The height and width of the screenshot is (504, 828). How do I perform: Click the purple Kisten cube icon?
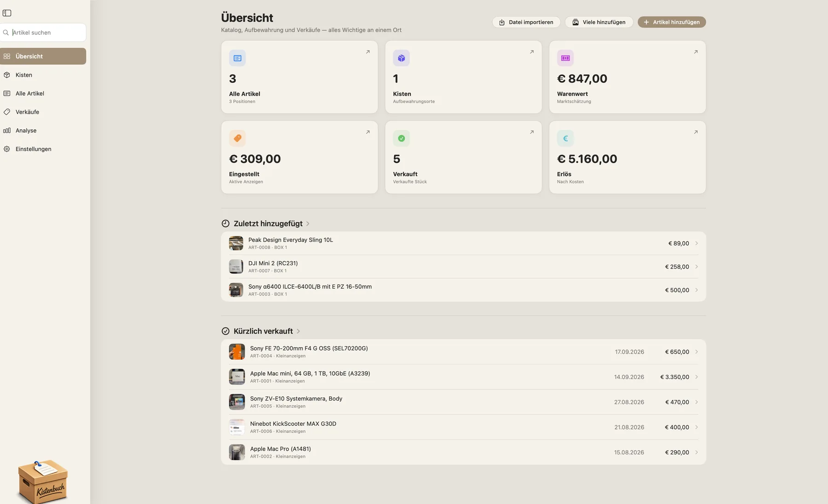[x=401, y=58]
